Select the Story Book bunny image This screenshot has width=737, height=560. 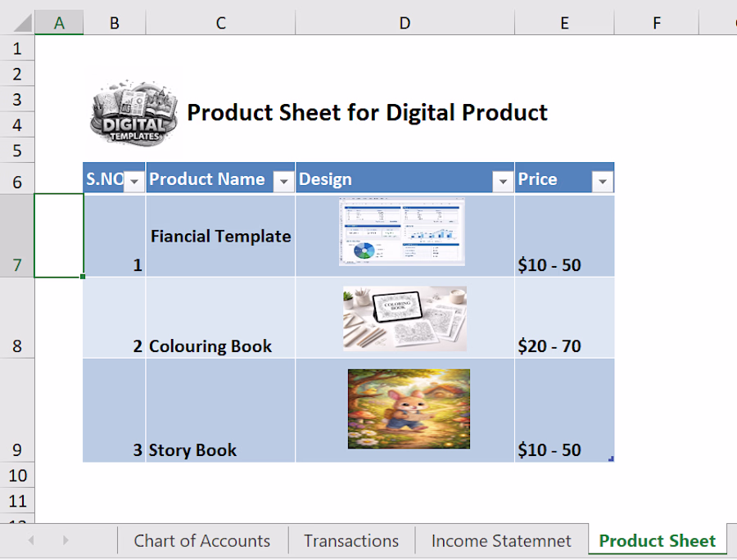coord(409,409)
